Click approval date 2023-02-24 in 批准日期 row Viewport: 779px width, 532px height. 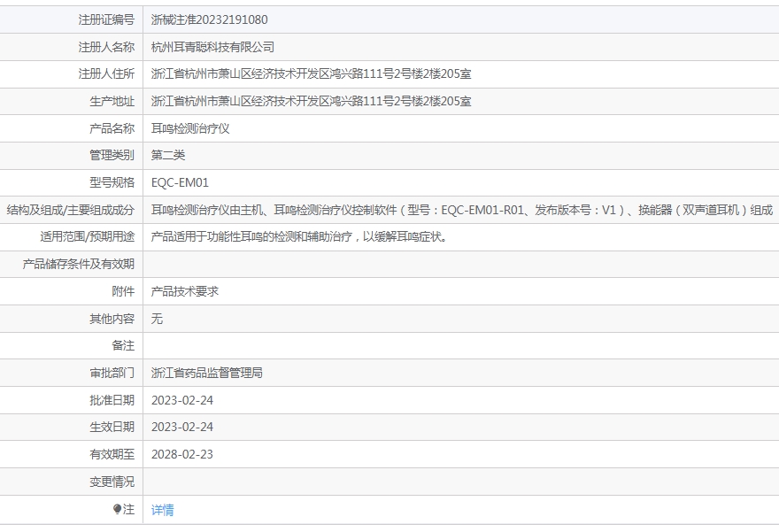point(181,400)
